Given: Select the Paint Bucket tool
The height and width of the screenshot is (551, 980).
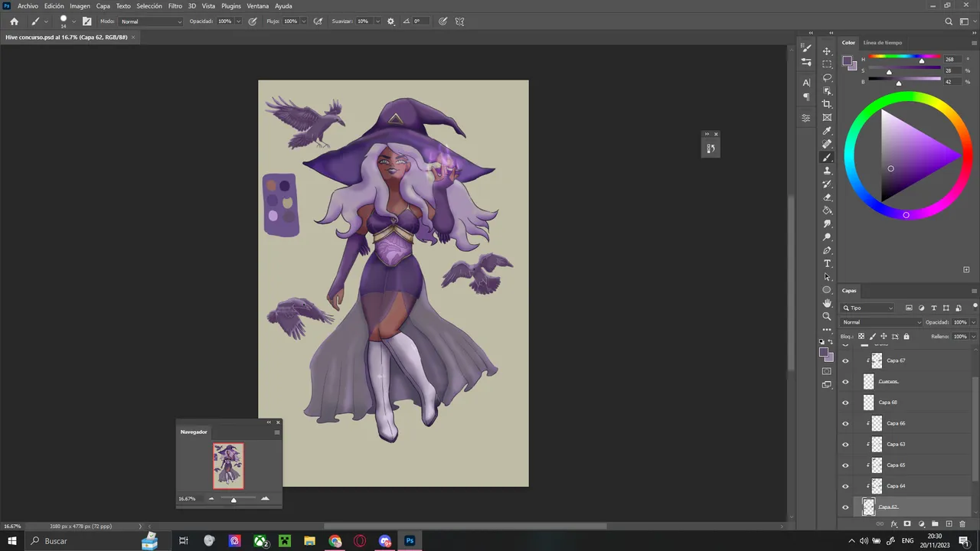Looking at the screenshot, I should 827,210.
